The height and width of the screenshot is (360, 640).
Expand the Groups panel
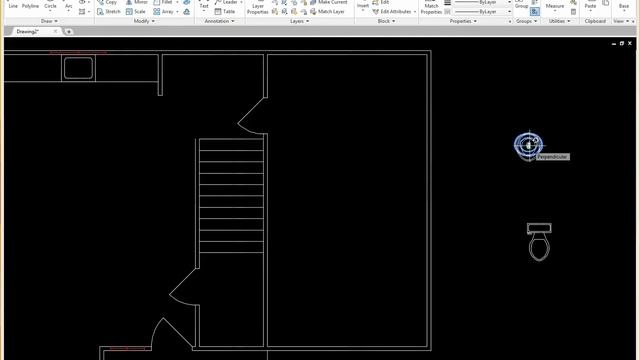pyautogui.click(x=526, y=21)
